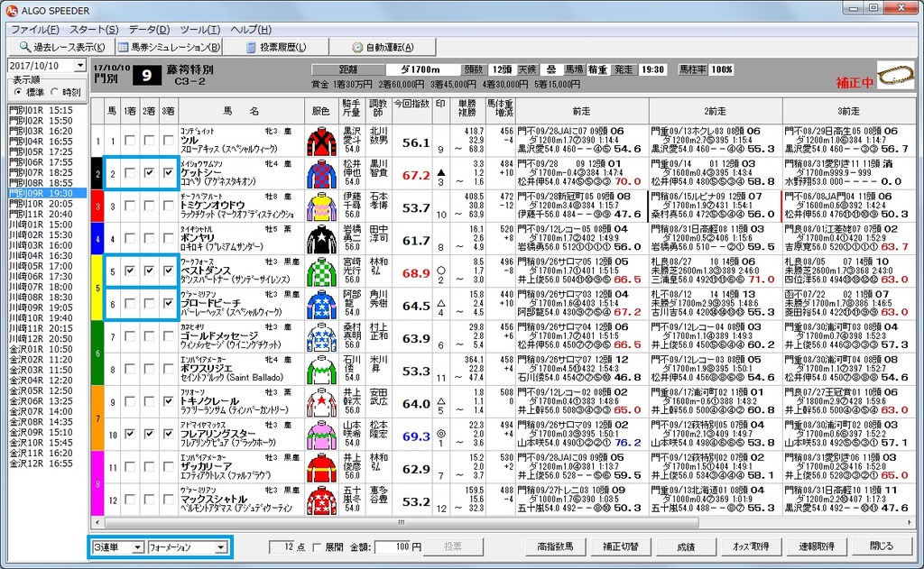
Task: Open ファイル(F) menu
Action: pos(35,30)
